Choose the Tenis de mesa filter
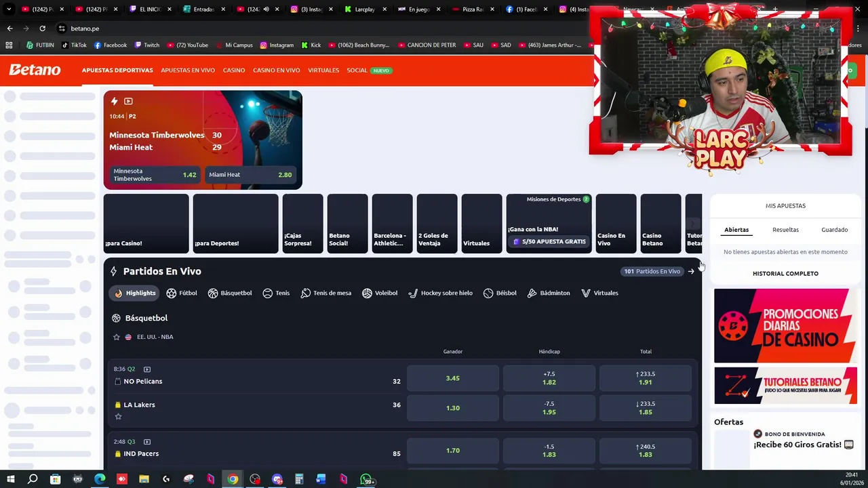 (x=326, y=293)
